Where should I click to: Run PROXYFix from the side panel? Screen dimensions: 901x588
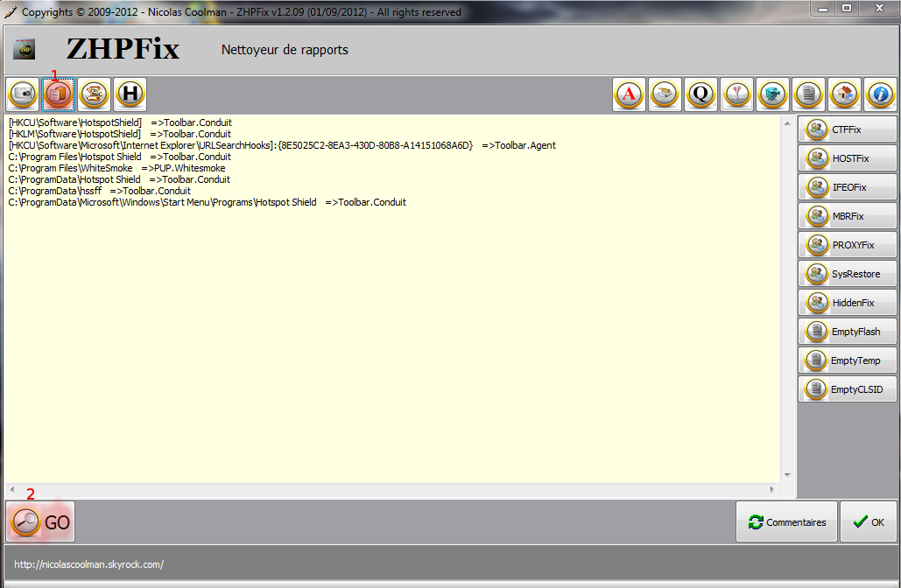[847, 245]
